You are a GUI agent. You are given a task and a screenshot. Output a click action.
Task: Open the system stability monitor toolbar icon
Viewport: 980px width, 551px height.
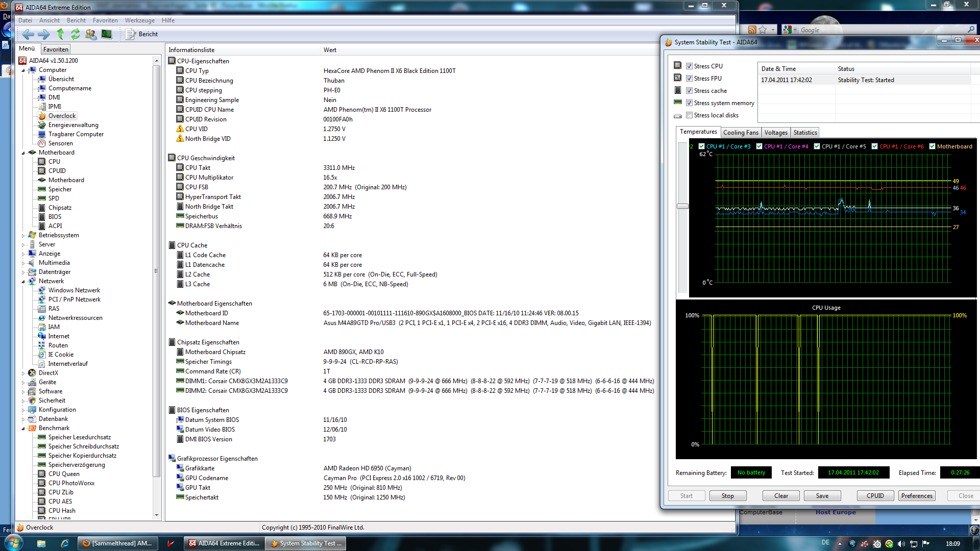(x=107, y=34)
